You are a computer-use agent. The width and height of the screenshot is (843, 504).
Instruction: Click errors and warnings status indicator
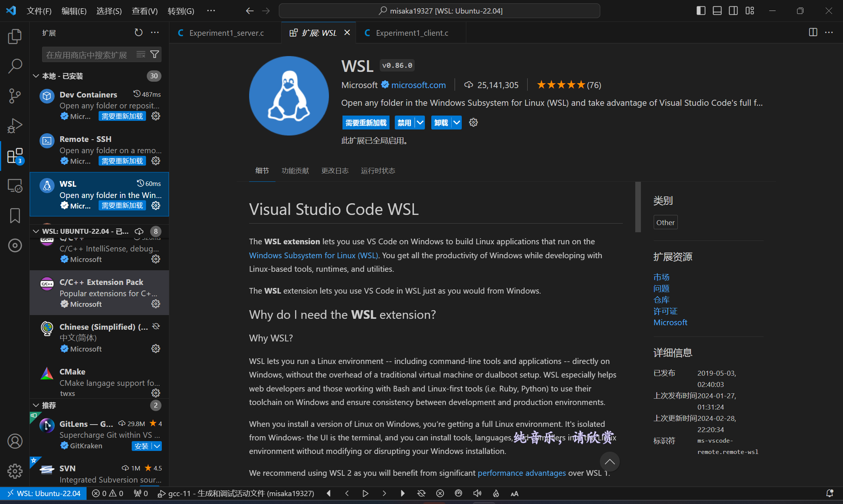coord(108,493)
